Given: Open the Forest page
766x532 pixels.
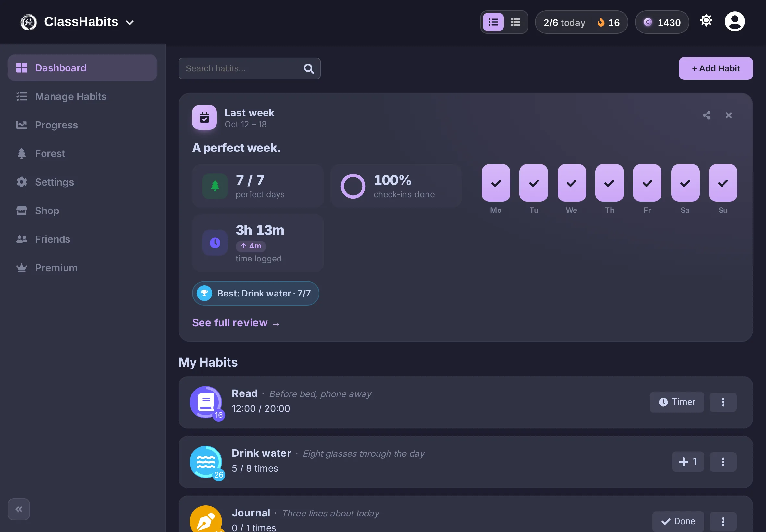Looking at the screenshot, I should 82,154.
